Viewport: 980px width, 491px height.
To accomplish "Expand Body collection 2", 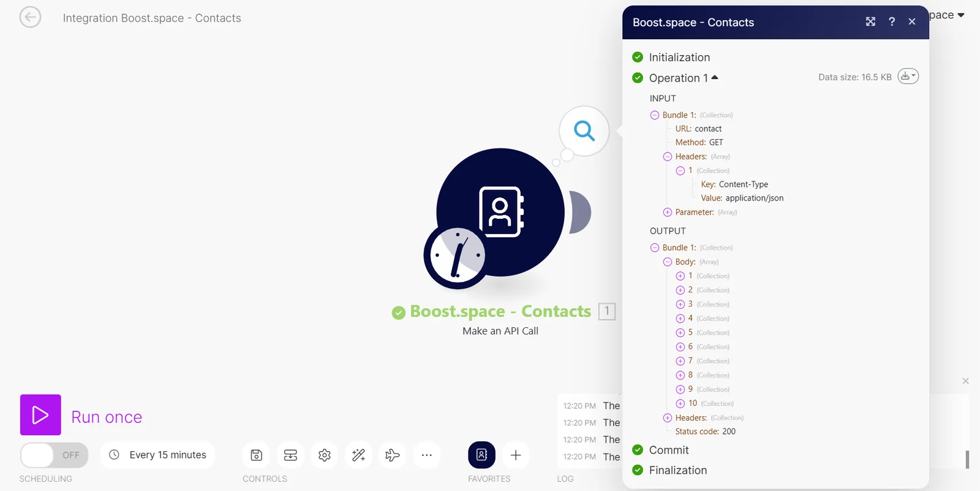I will 680,290.
